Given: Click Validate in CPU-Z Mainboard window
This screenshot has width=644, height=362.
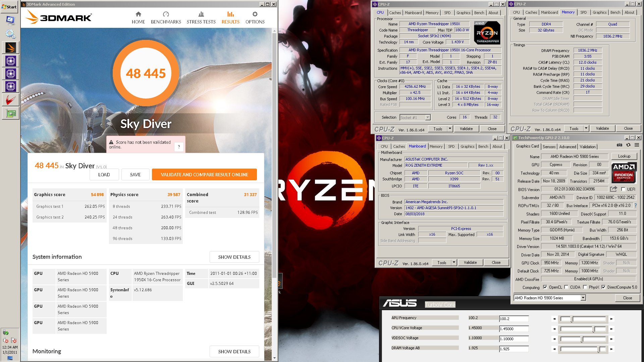Looking at the screenshot, I should click(470, 262).
